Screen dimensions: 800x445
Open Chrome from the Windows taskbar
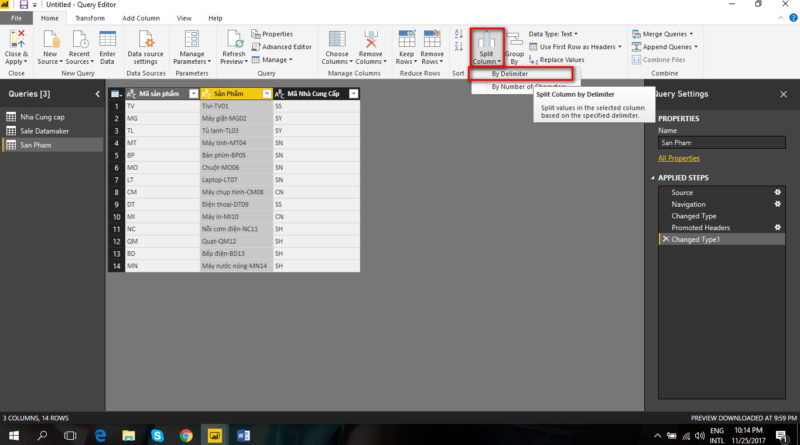pos(186,435)
